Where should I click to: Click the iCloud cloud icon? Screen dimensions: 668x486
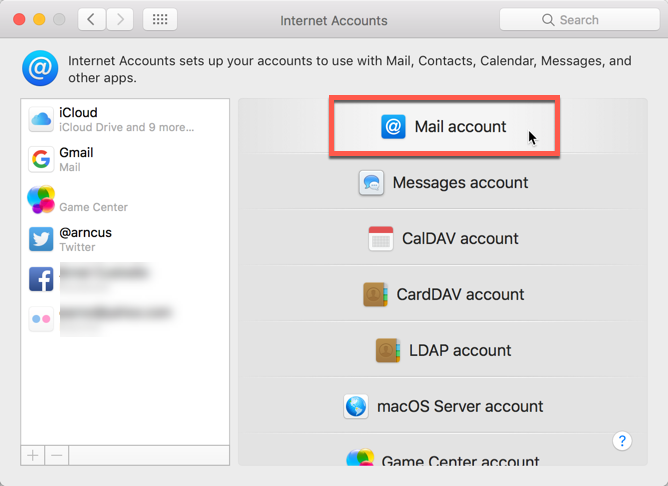(41, 119)
